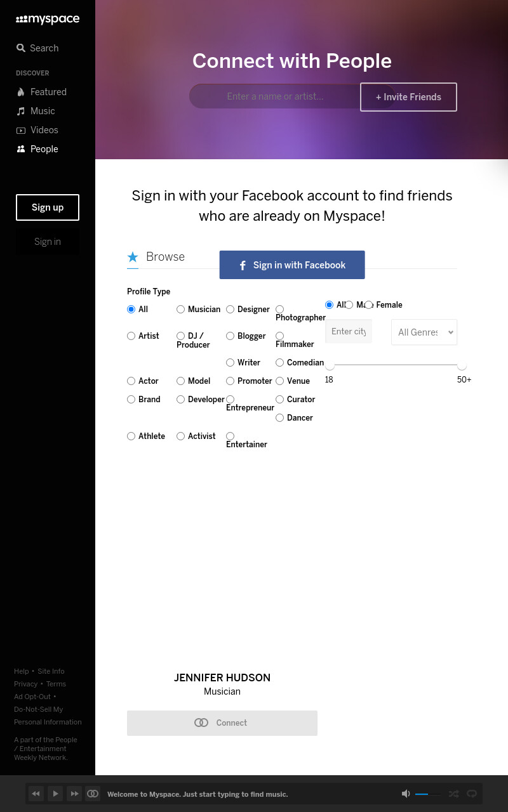Viewport: 508px width, 812px height.
Task: Open Jennifer Hudson's profile name
Action: (x=222, y=678)
